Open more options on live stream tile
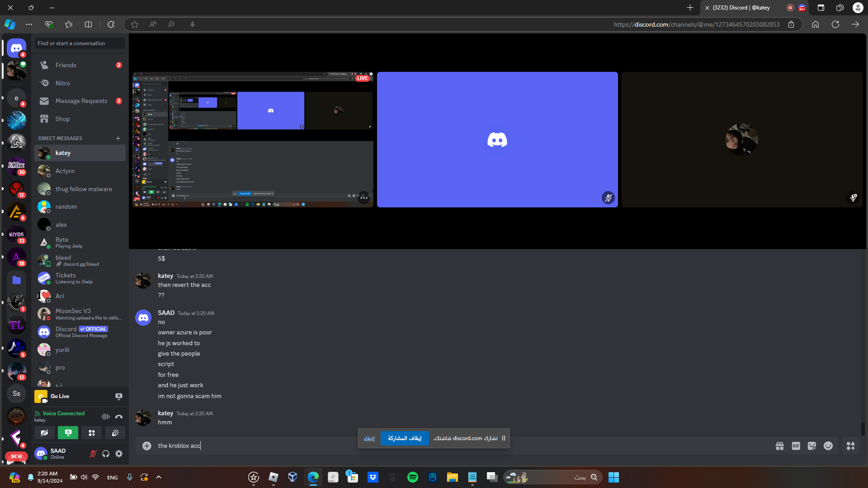Image resolution: width=868 pixels, height=488 pixels. [x=364, y=198]
